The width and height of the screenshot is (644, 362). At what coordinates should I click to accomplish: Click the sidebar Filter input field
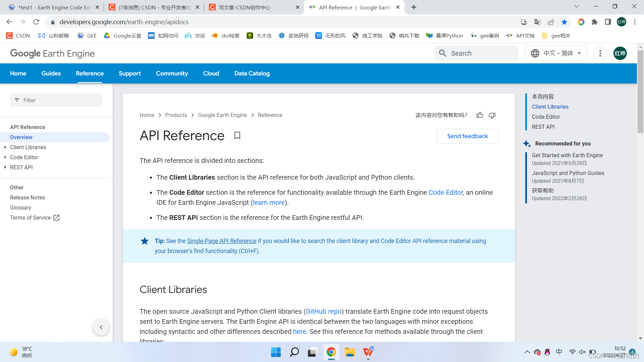pyautogui.click(x=56, y=100)
